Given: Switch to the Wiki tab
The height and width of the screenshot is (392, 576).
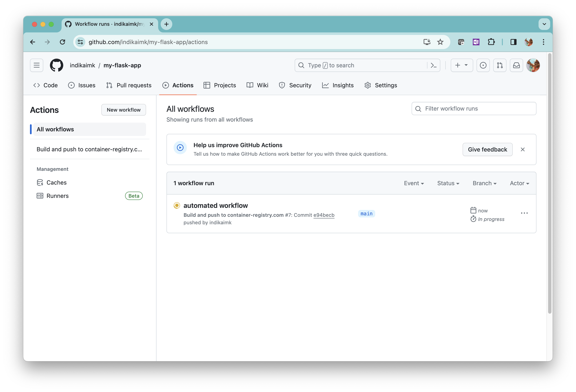Looking at the screenshot, I should 258,85.
